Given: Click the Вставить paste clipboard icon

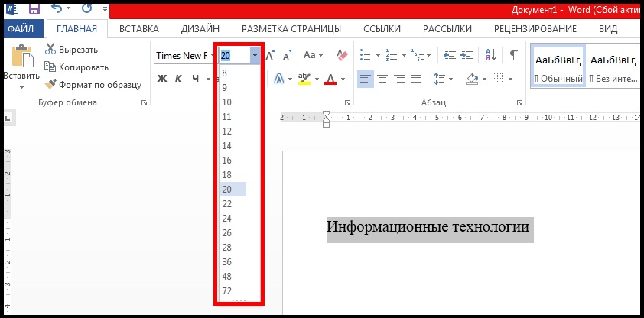Looking at the screenshot, I should [22, 57].
